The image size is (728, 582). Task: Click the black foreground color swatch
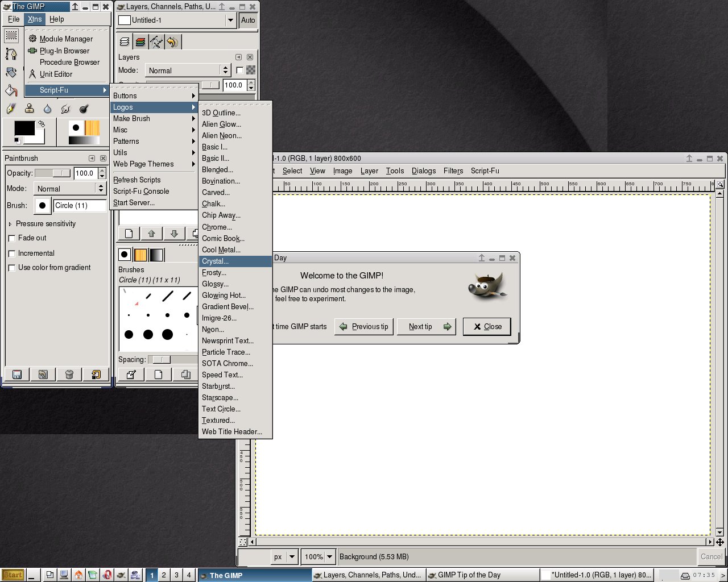[24, 128]
